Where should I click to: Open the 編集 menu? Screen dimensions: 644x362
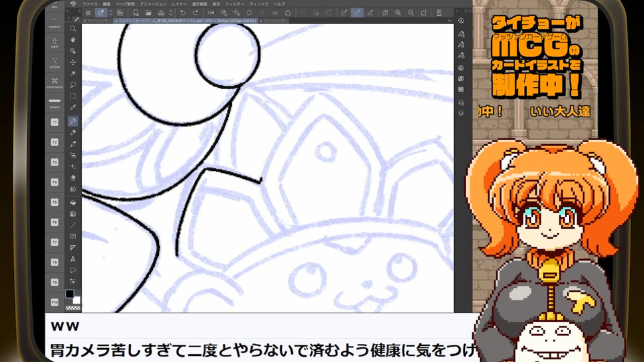(x=107, y=4)
